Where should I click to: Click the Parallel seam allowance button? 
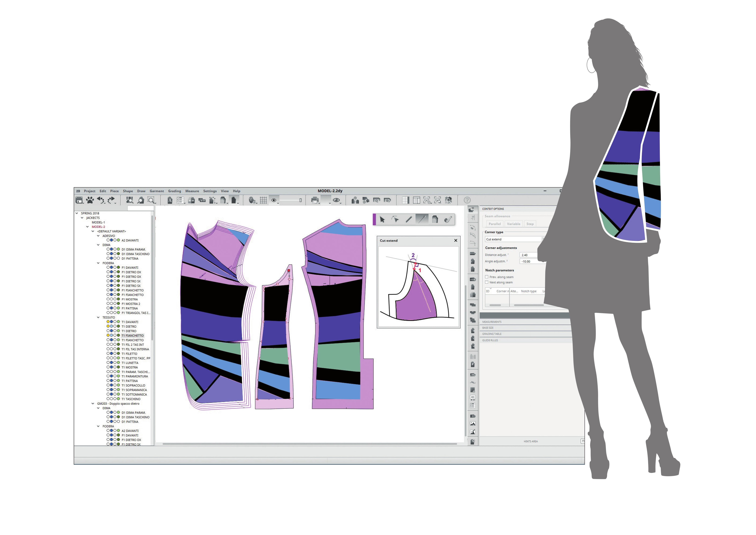coord(495,224)
